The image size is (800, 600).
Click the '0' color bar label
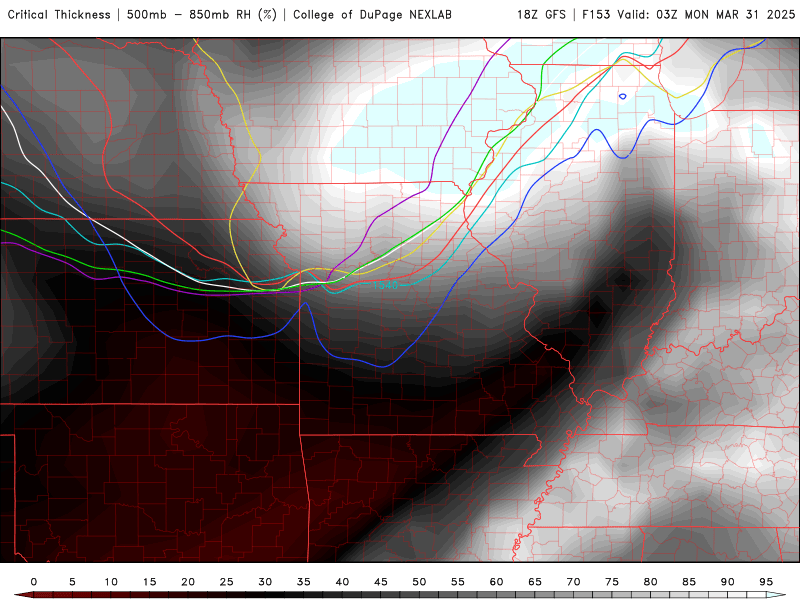[34, 582]
